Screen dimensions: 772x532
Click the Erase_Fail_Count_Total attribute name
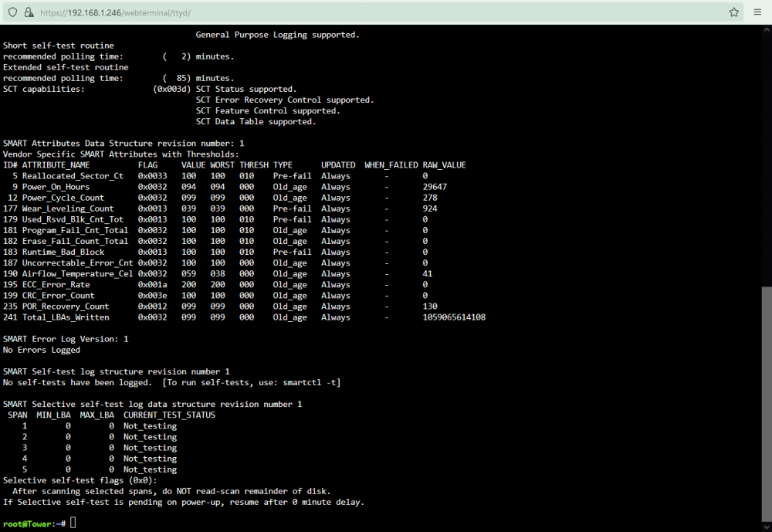(x=75, y=242)
